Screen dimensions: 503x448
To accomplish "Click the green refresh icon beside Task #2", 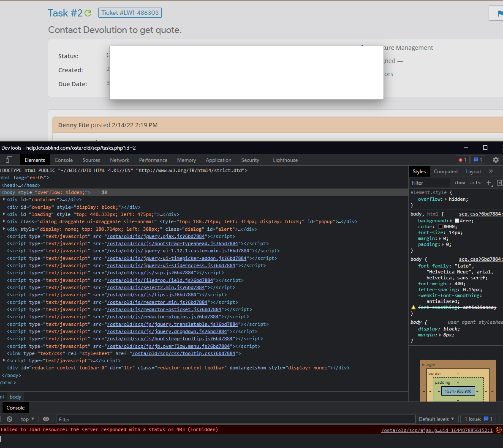I will click(x=88, y=13).
